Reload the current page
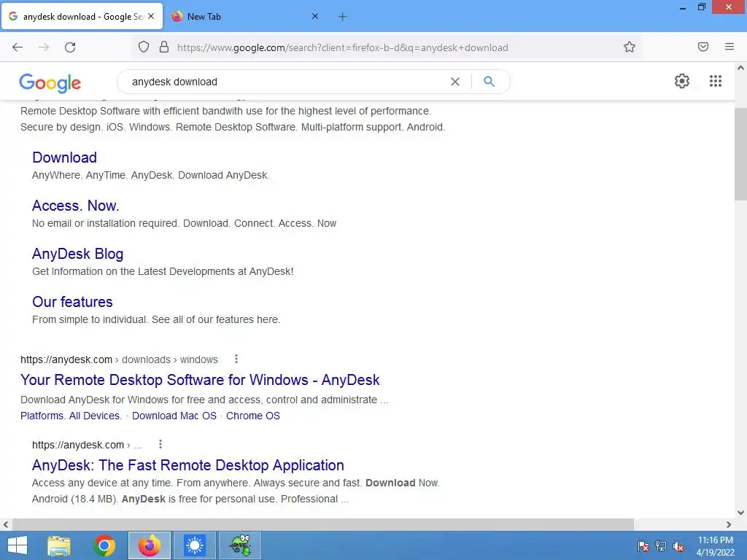The width and height of the screenshot is (747, 560). pos(70,47)
